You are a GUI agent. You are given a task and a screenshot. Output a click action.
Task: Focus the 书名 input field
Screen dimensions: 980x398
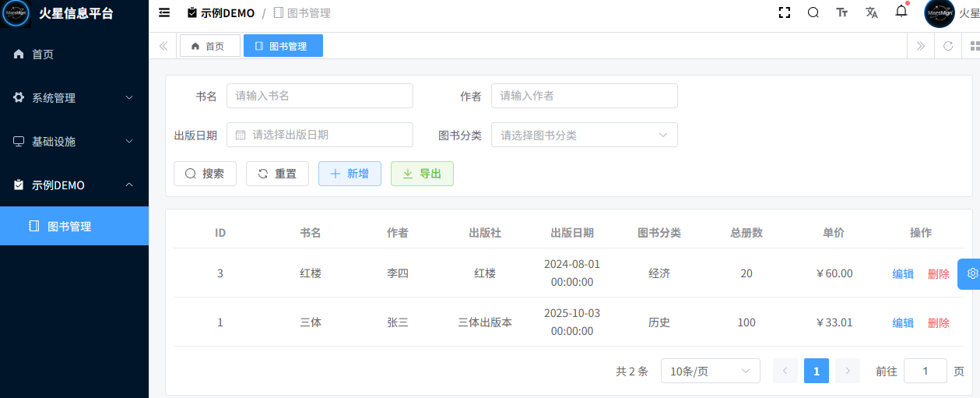pos(319,96)
